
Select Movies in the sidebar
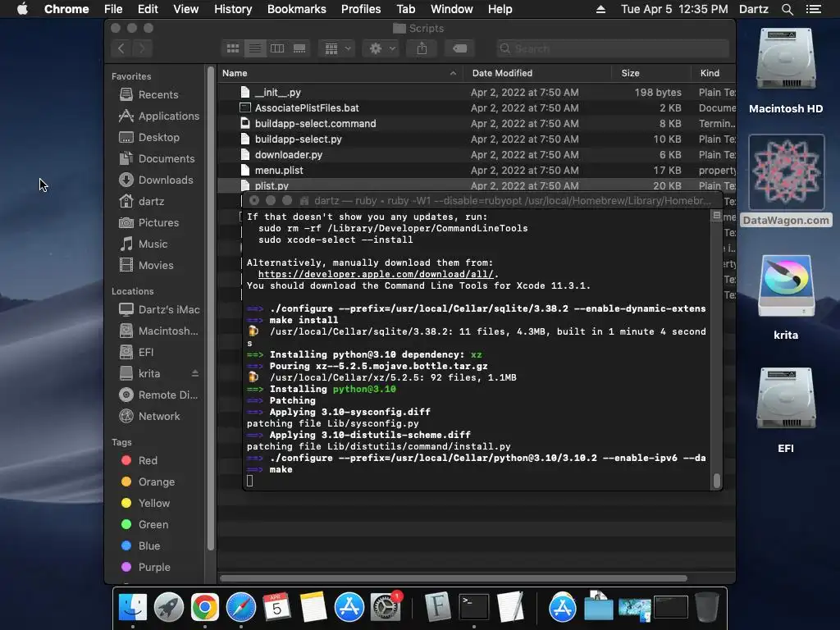(x=146, y=266)
